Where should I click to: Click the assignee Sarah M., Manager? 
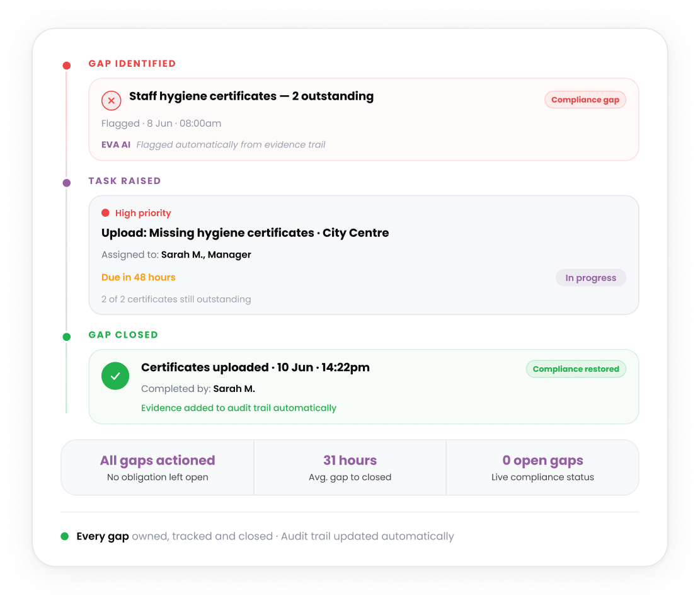(206, 255)
